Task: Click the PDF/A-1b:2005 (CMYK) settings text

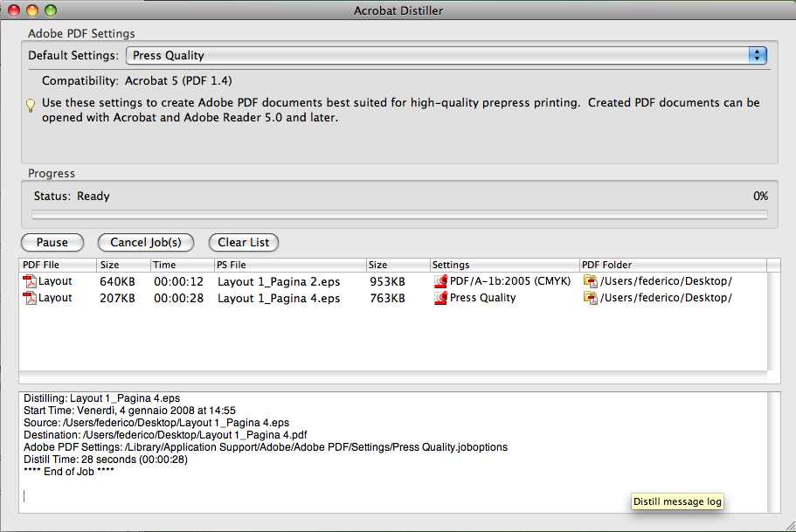Action: click(510, 281)
